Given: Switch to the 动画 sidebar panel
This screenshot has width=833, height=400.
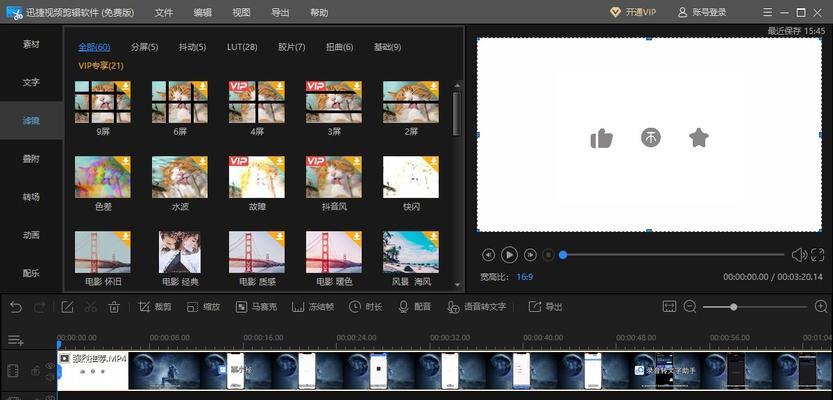Looking at the screenshot, I should [31, 235].
